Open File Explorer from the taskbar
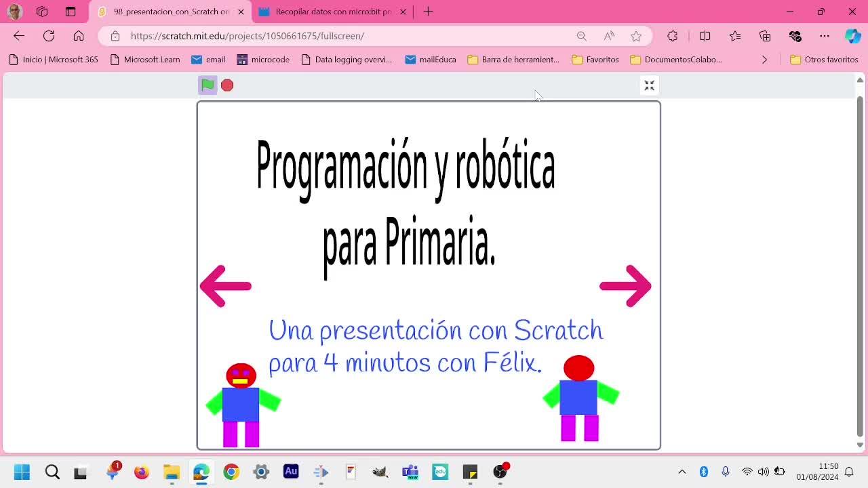Image resolution: width=868 pixels, height=488 pixels. (x=172, y=472)
